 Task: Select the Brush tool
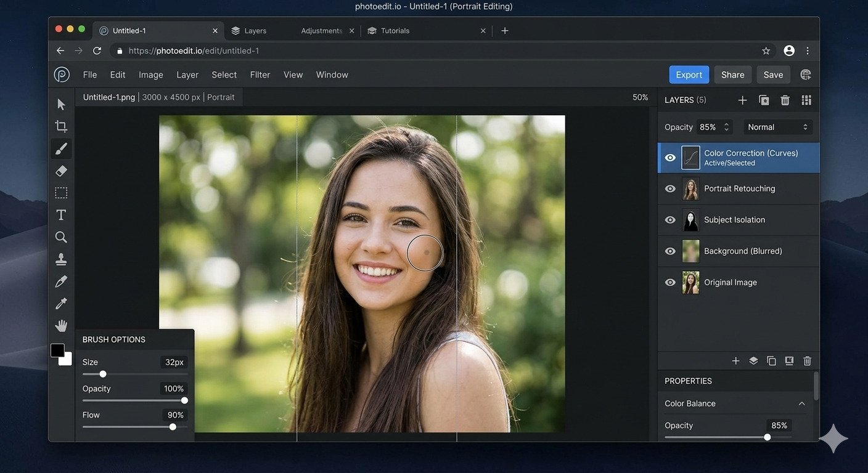point(61,148)
